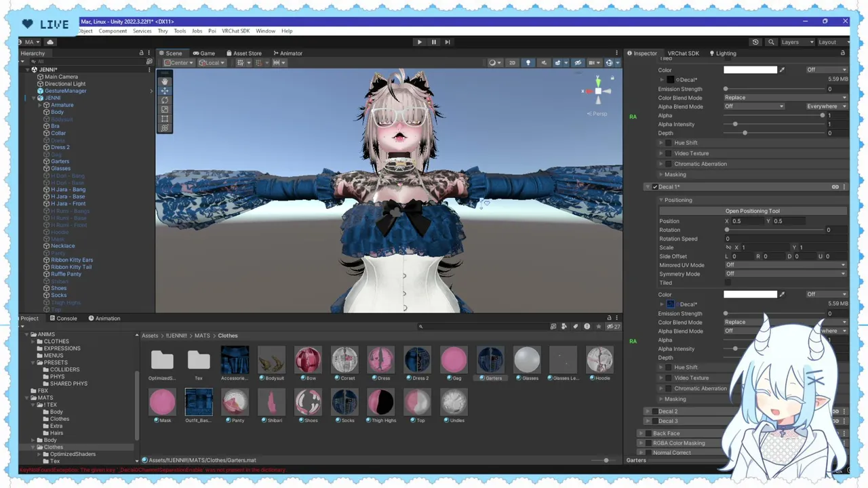
Task: Select the Bodysuit material thumbnail
Action: 271,360
